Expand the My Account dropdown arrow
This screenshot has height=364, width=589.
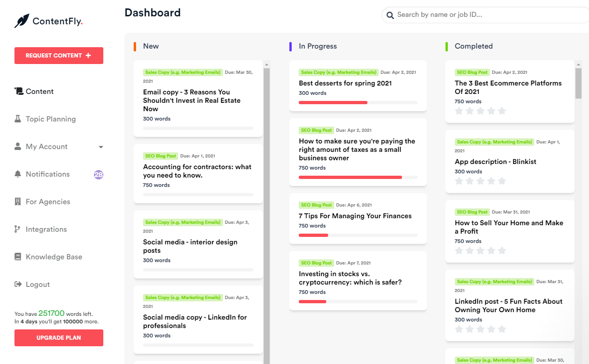click(101, 147)
